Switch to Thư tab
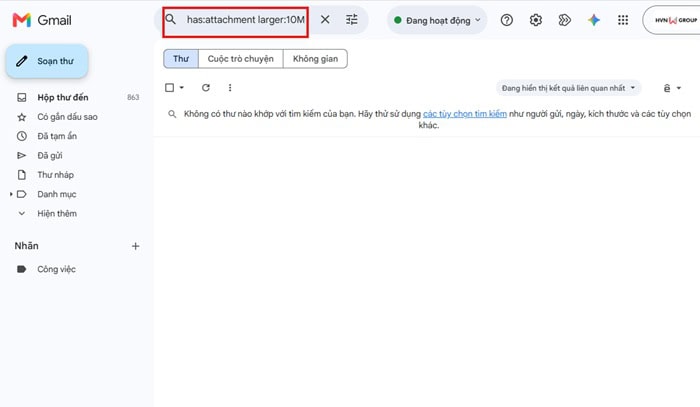The width and height of the screenshot is (700, 407). [181, 59]
